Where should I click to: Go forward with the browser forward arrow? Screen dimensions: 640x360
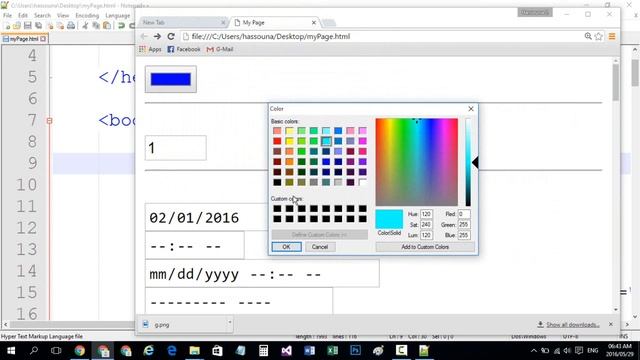click(157, 36)
